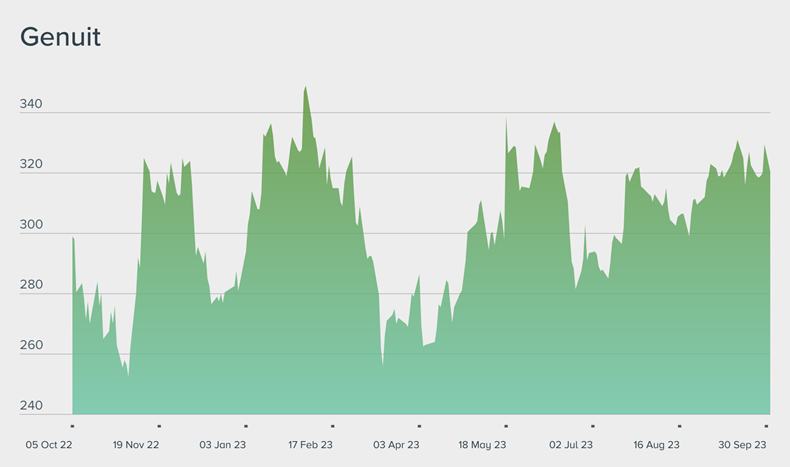The height and width of the screenshot is (467, 790).
Task: Select the 02 Jul 23 date label
Action: tap(571, 444)
